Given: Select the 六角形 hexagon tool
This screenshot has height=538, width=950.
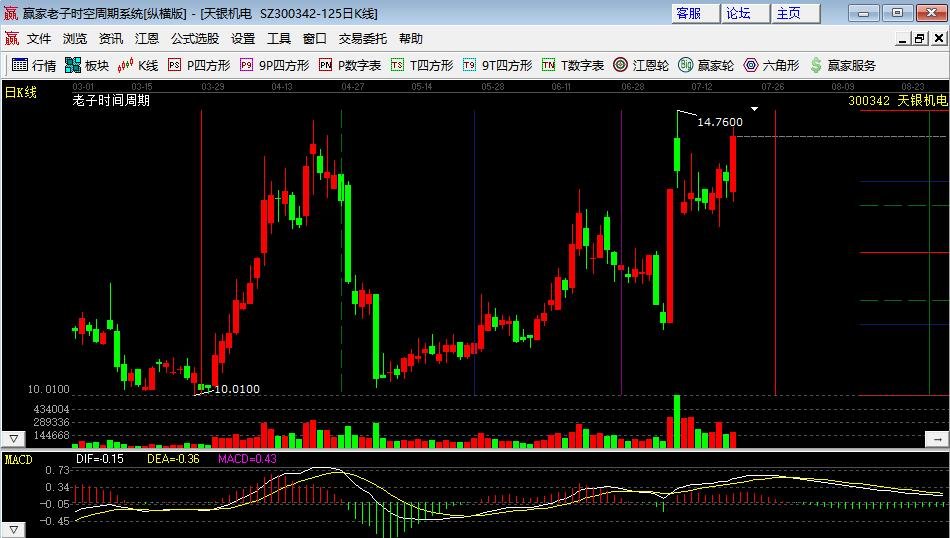Looking at the screenshot, I should pos(770,65).
